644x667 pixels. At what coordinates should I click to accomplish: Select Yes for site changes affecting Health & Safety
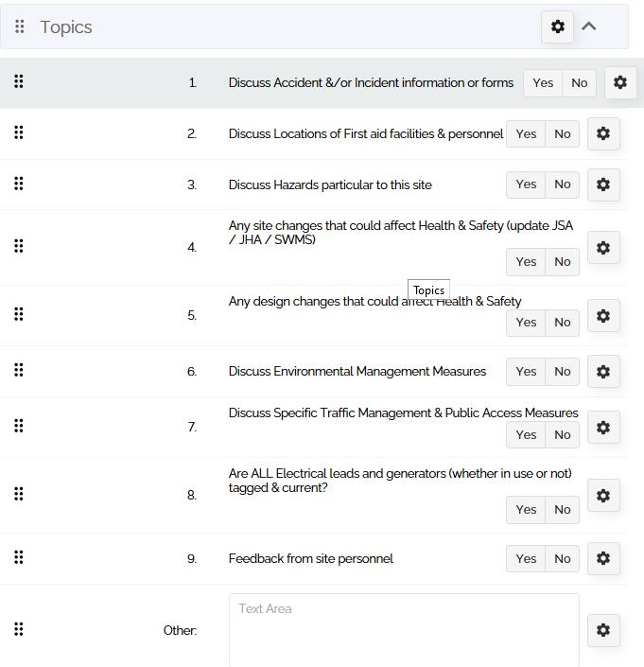point(526,262)
